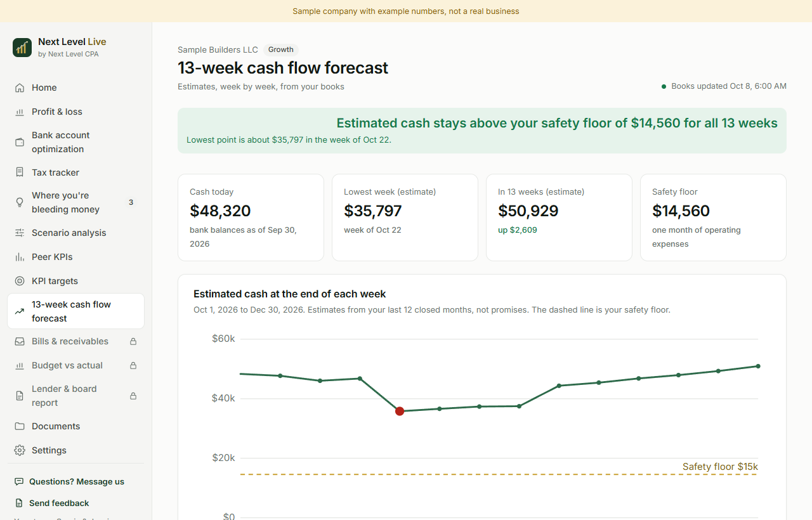Click the up $2,609 change text
Viewport: 812px width, 520px height.
(x=518, y=230)
